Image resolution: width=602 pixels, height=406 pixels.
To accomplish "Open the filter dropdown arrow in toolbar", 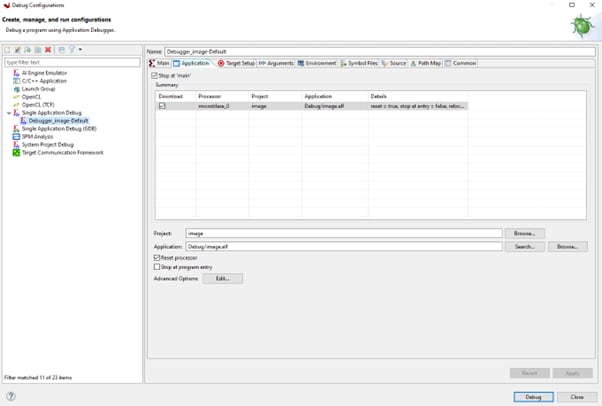I will (80, 49).
